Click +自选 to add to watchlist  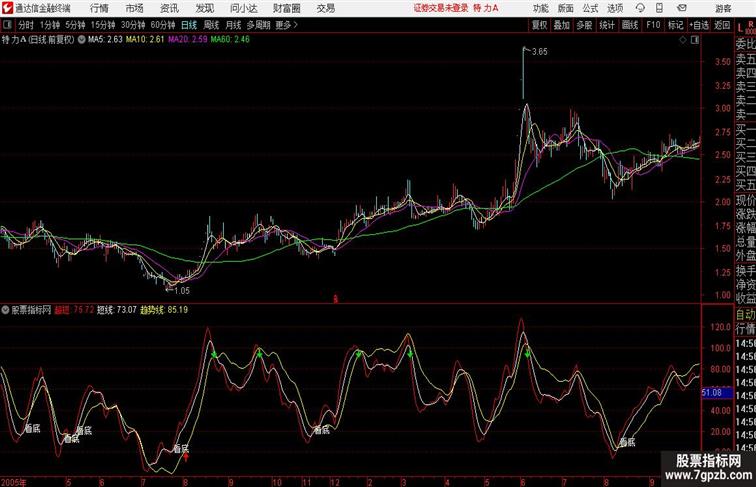(699, 25)
